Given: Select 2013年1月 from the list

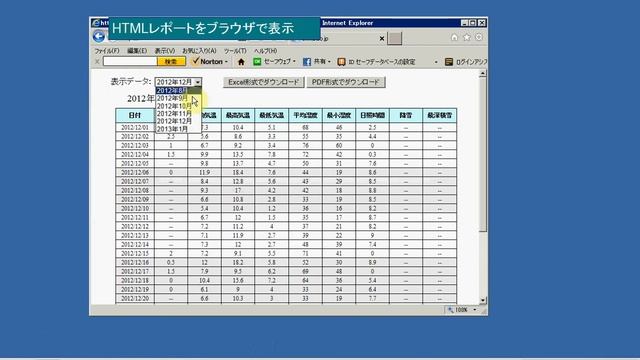Looking at the screenshot, I should 178,129.
